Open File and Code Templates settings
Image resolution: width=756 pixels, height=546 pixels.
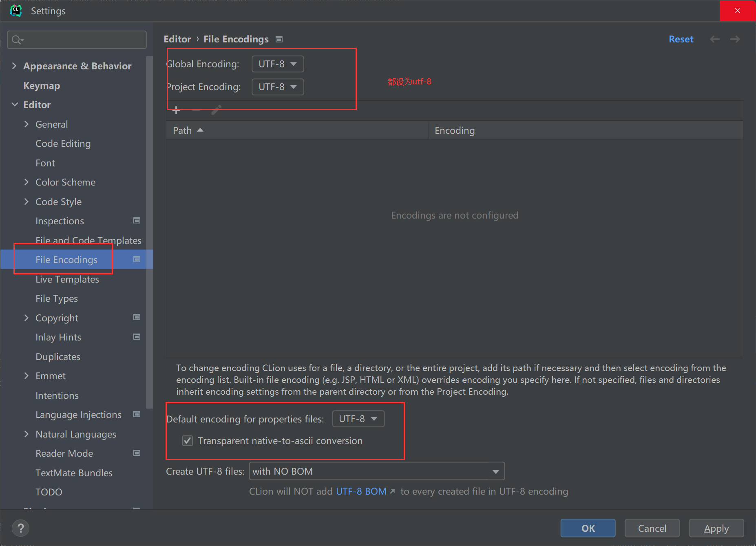tap(88, 240)
